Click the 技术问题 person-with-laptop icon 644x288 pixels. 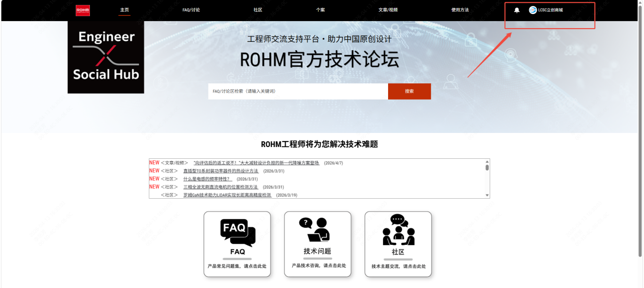click(317, 230)
